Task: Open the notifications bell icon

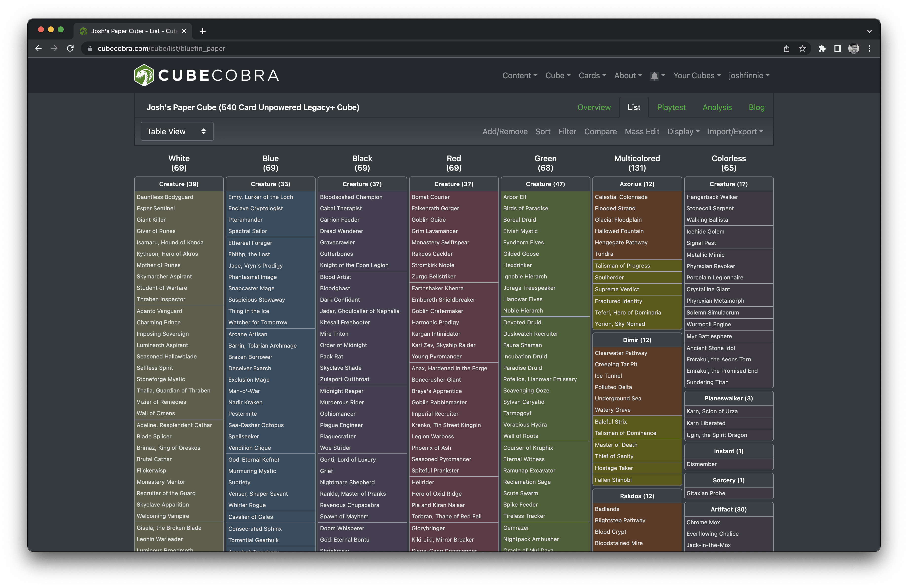Action: click(654, 76)
